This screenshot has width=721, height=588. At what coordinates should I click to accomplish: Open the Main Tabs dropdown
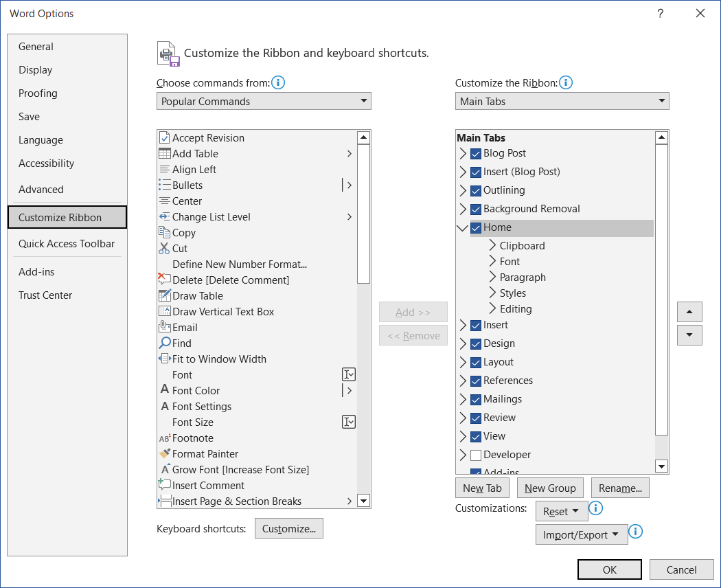[562, 101]
